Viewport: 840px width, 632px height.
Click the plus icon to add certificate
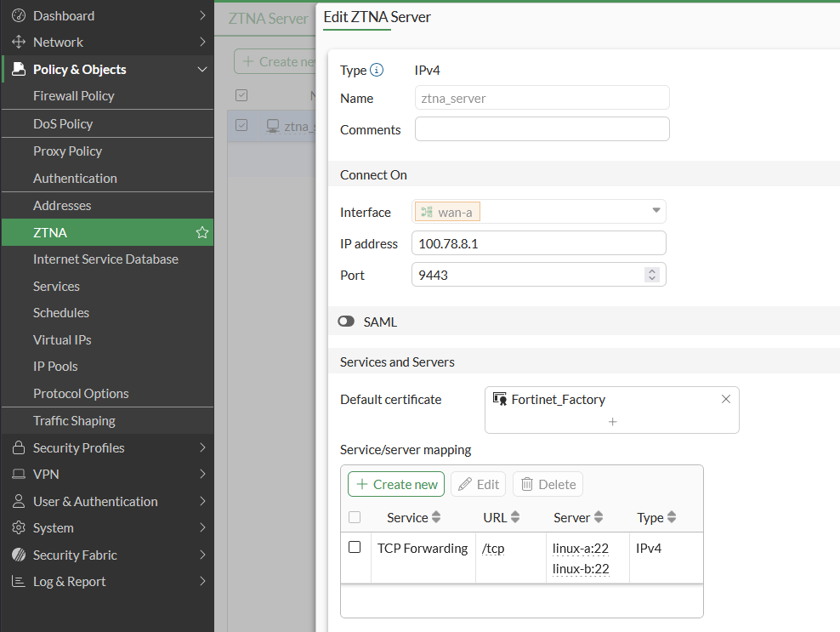point(612,422)
